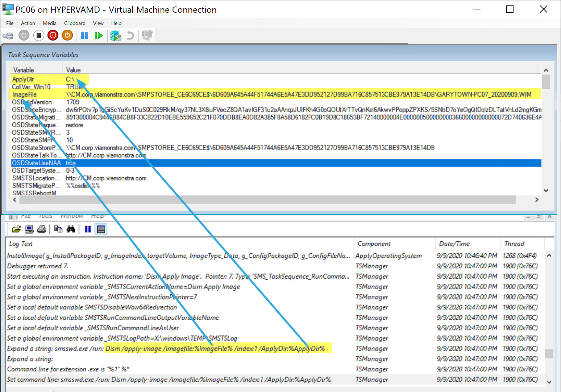Click the printer icon in log viewer

(42, 229)
